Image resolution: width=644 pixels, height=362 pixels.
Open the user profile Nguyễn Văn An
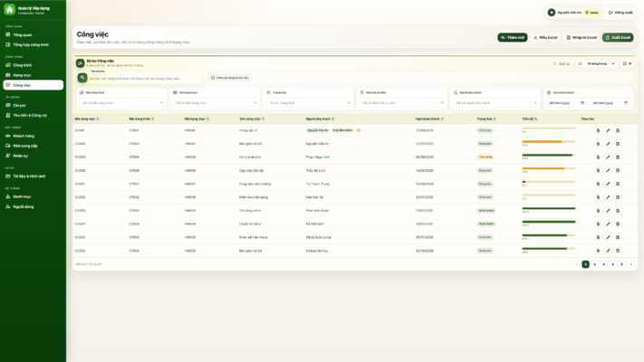573,13
